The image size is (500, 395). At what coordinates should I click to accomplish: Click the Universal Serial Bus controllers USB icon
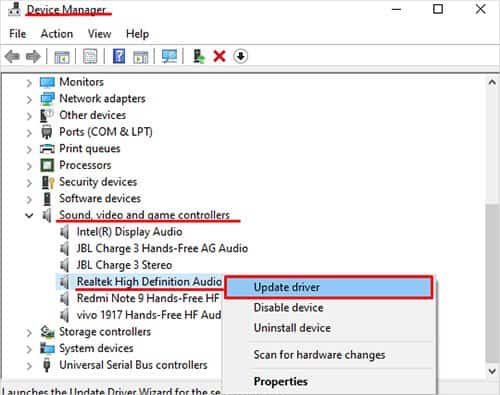pyautogui.click(x=47, y=365)
